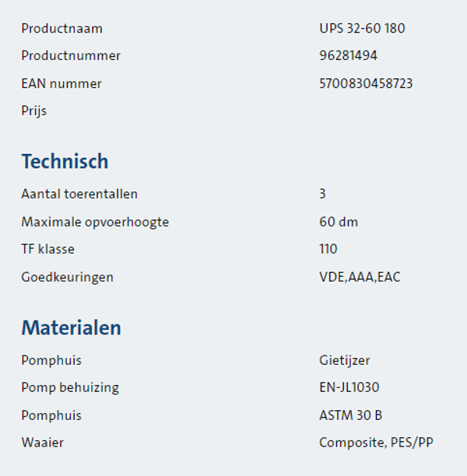Click the Productnummer label
The image size is (467, 476).
click(x=71, y=56)
